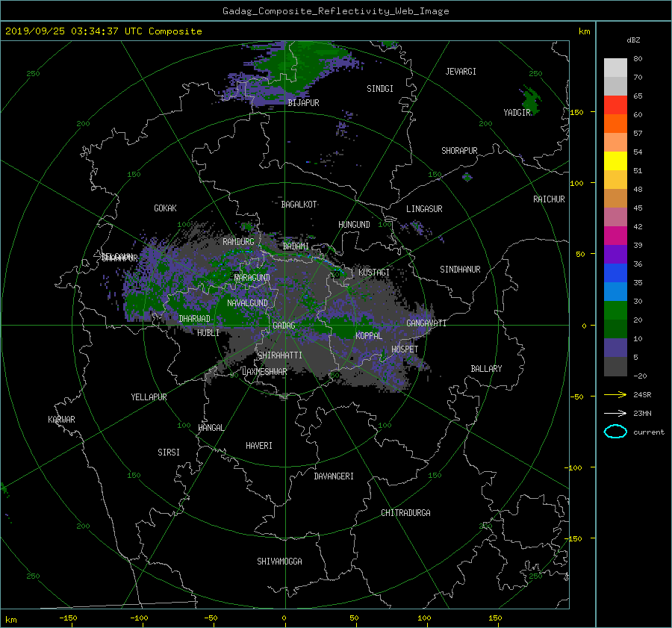Select the red 65 dBZ color swatch
Screen dimensions: 672x628
[x=615, y=105]
